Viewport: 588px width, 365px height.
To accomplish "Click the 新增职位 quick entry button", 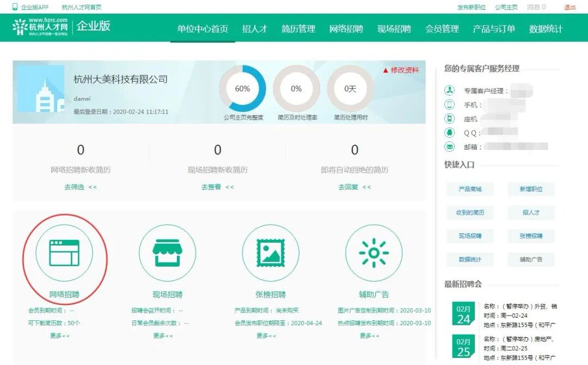I will [531, 189].
